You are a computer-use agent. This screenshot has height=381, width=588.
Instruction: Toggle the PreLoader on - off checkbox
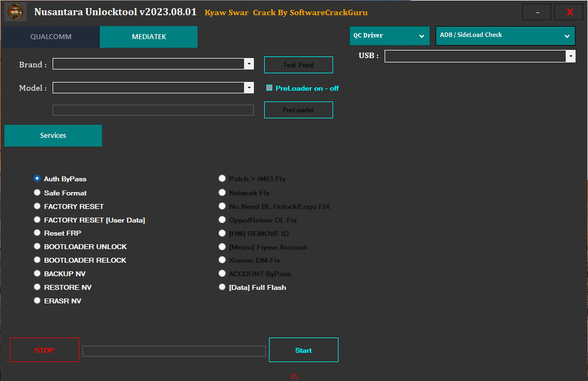pyautogui.click(x=270, y=87)
